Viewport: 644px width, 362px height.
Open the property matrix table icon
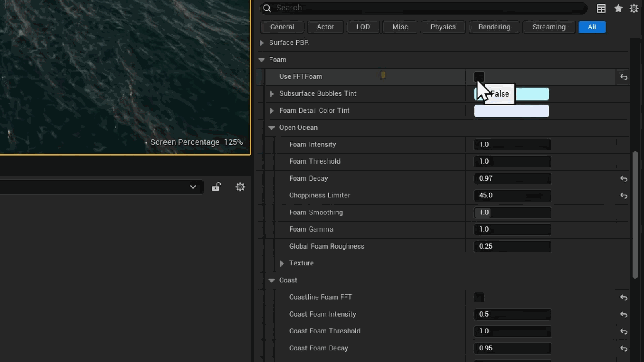[x=601, y=8]
